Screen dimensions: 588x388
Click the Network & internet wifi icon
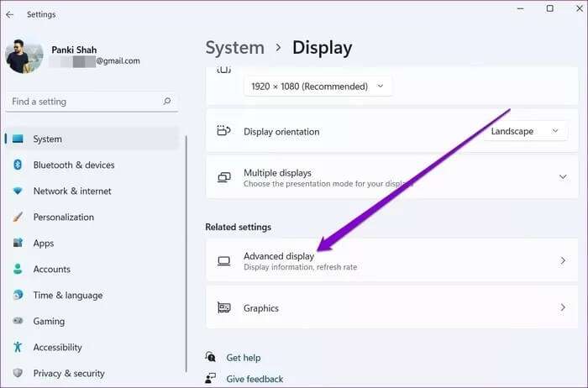coord(17,191)
